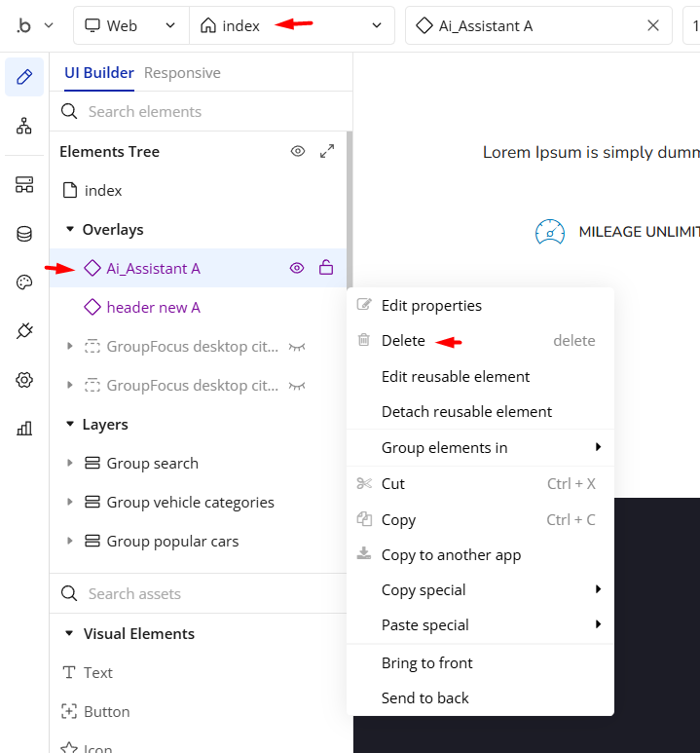Open the Data tab database icon

tap(24, 234)
